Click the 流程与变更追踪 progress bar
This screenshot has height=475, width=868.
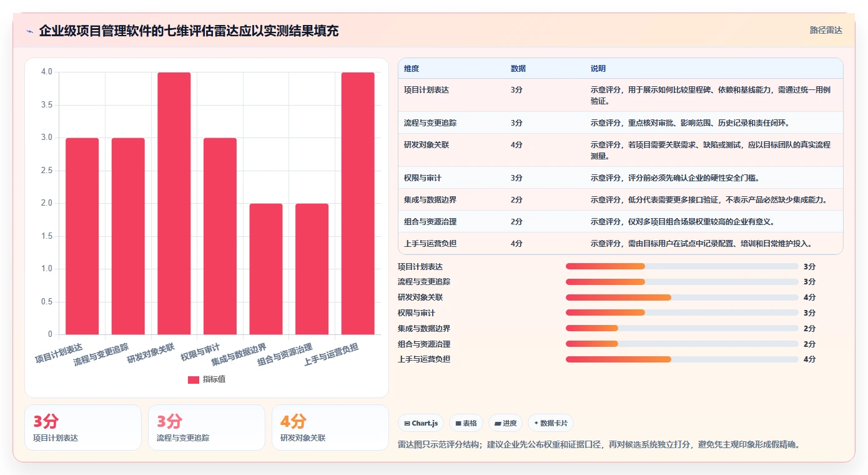[682, 282]
